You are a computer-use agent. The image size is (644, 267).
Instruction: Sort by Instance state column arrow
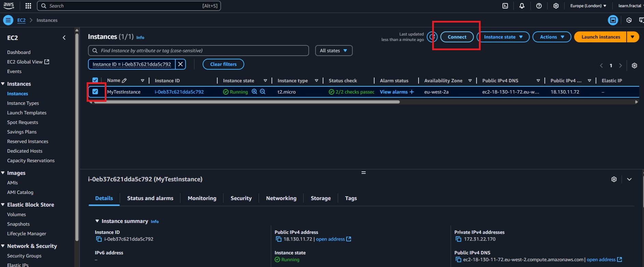[265, 81]
